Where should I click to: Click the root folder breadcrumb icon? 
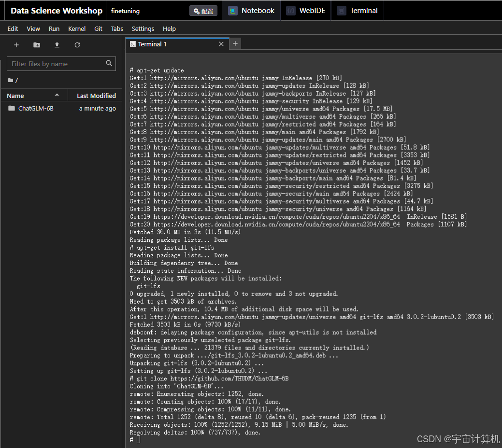point(11,80)
